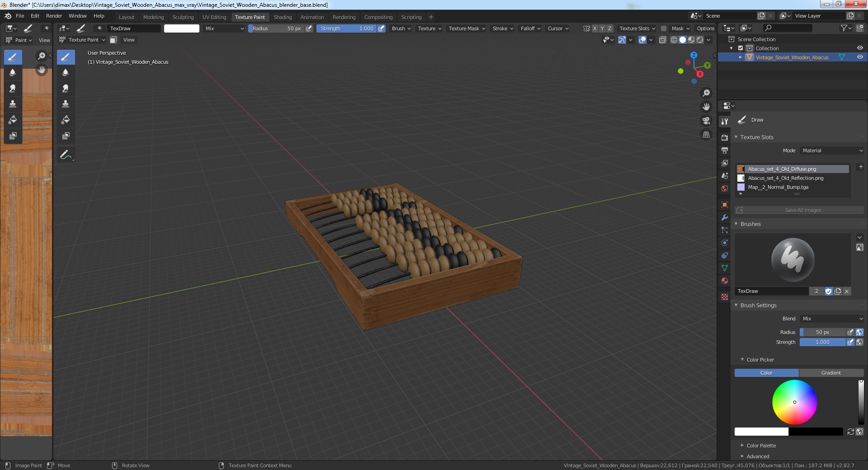Screen dimensions: 868x470
Task: Open the Mode Material dropdown
Action: click(x=832, y=150)
